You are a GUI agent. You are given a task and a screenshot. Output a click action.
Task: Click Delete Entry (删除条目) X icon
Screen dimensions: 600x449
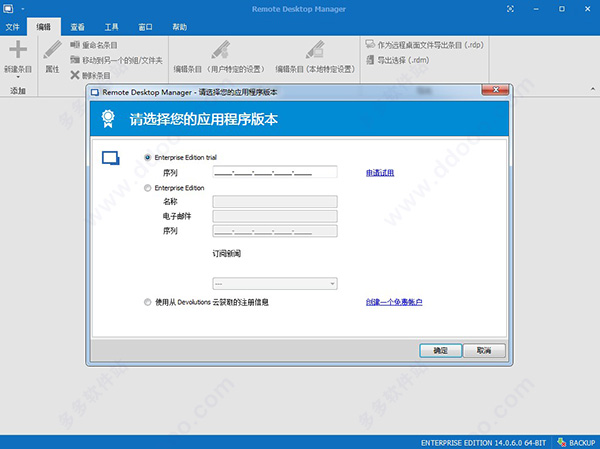[x=75, y=75]
